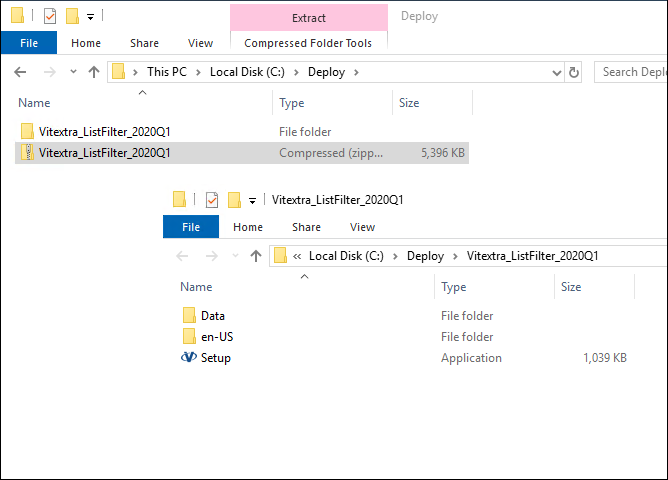Image resolution: width=668 pixels, height=480 pixels.
Task: Open View tab in Vitextra_ListFilter_2020Q1 window
Action: [363, 227]
